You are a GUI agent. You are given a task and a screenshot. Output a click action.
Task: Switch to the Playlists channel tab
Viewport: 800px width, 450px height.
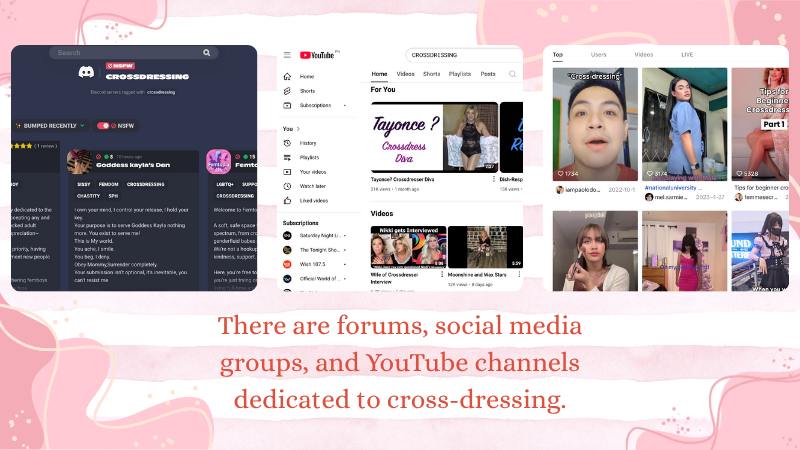point(459,74)
